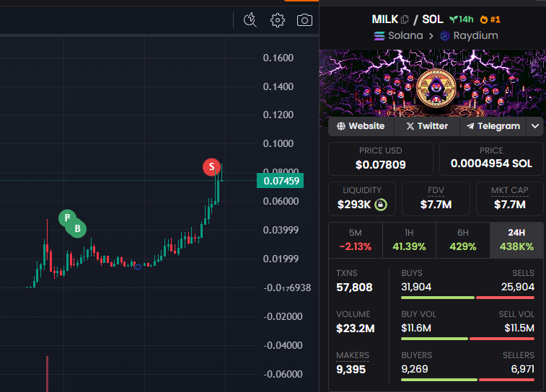This screenshot has height=392, width=546.
Task: Copy MILK token address icon
Action: pyautogui.click(x=405, y=19)
